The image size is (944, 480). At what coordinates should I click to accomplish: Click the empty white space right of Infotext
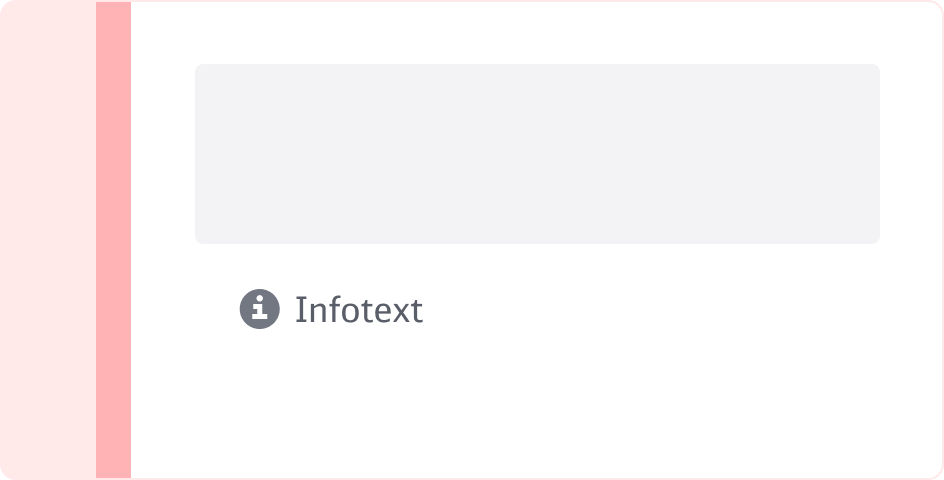tap(650, 310)
